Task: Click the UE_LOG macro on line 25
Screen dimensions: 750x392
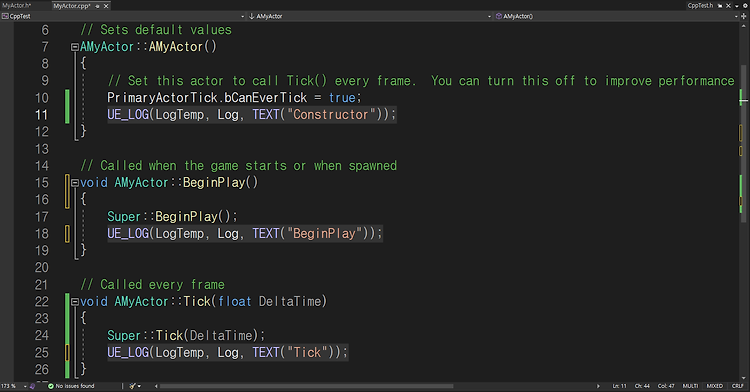Action: click(x=128, y=353)
